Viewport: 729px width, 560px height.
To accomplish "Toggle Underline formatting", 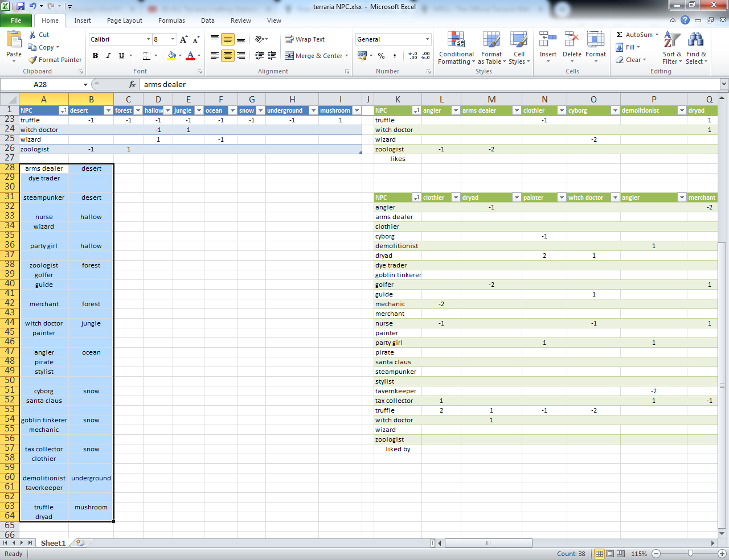I will [121, 56].
